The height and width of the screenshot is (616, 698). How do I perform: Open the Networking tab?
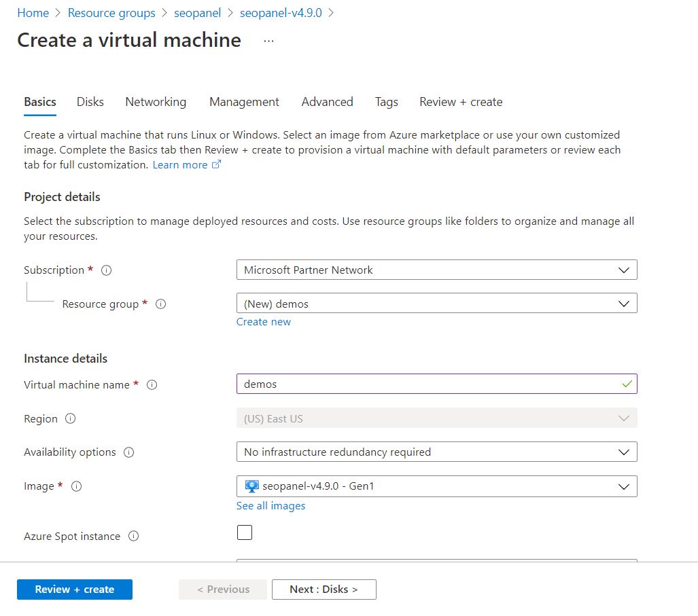156,102
